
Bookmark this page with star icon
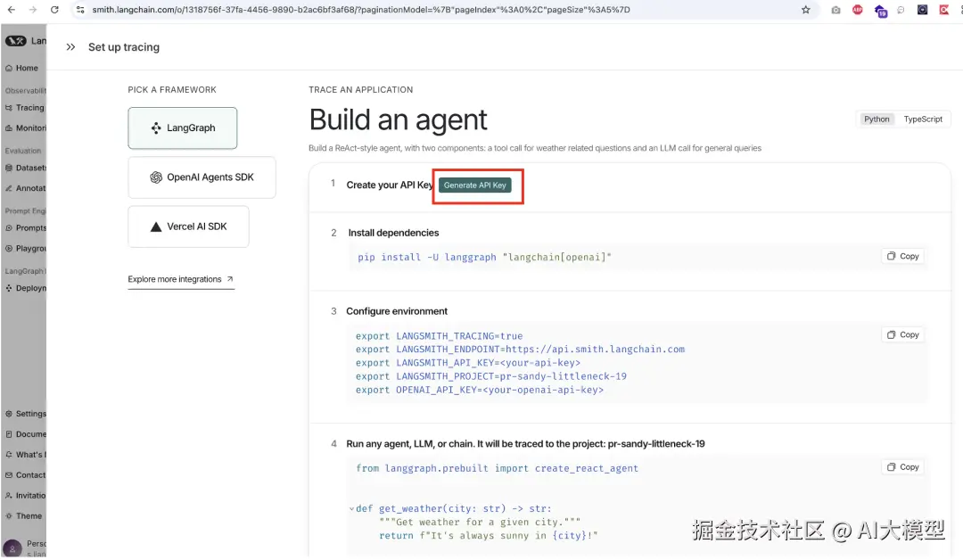[806, 10]
